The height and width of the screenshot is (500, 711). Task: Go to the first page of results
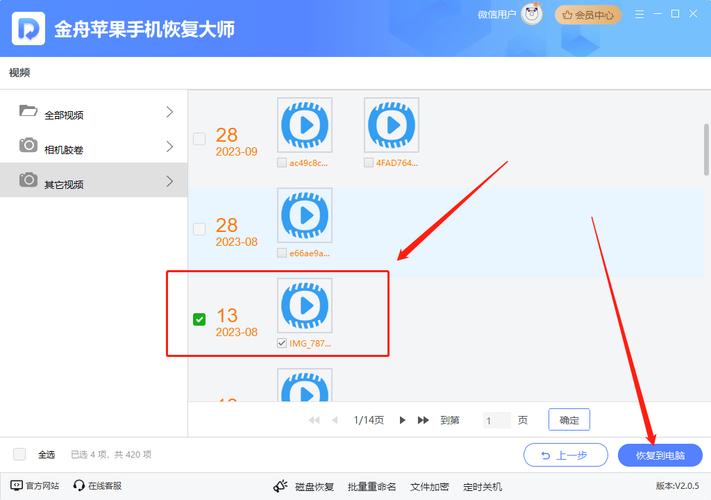pyautogui.click(x=314, y=420)
